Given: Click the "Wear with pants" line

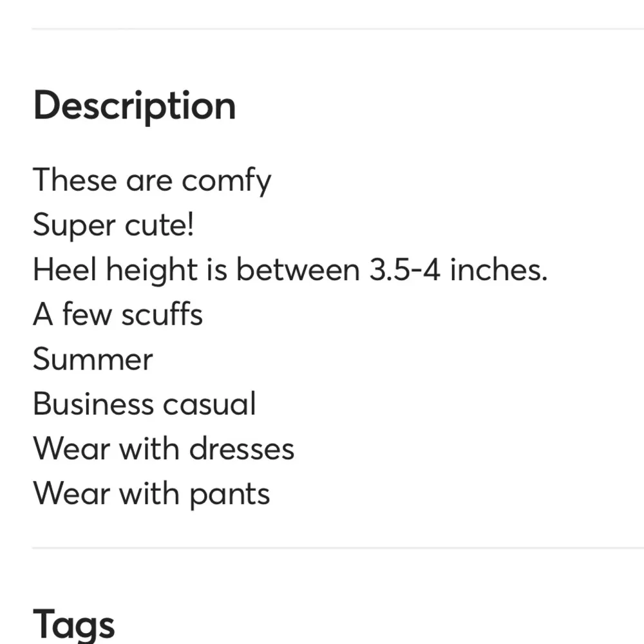Looking at the screenshot, I should [151, 494].
